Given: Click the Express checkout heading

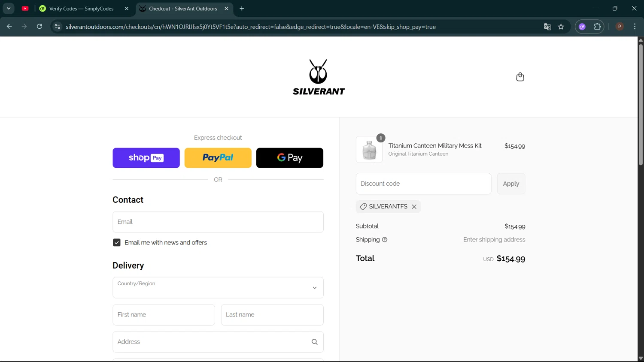Looking at the screenshot, I should point(218,138).
